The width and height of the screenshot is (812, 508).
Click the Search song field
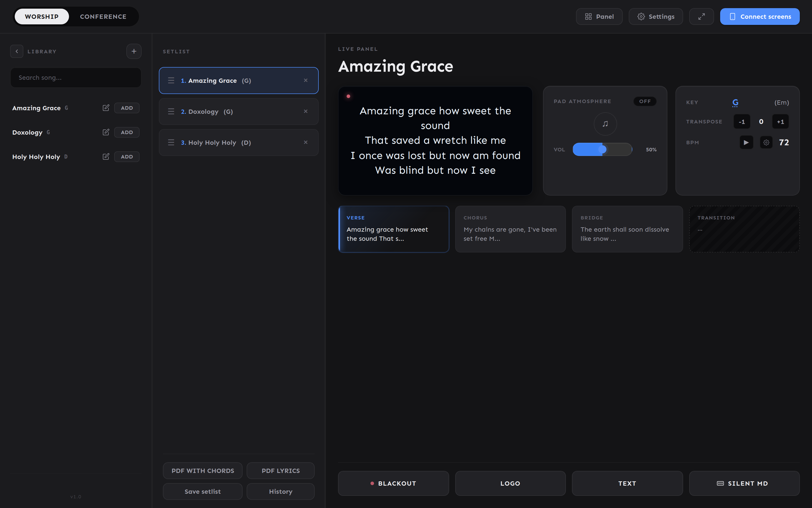(76, 78)
